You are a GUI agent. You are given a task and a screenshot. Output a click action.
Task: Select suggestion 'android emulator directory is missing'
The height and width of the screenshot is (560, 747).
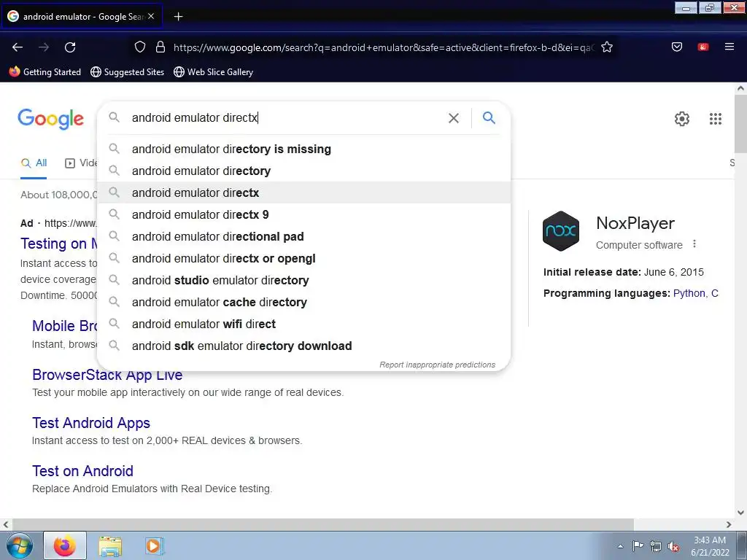pyautogui.click(x=303, y=149)
